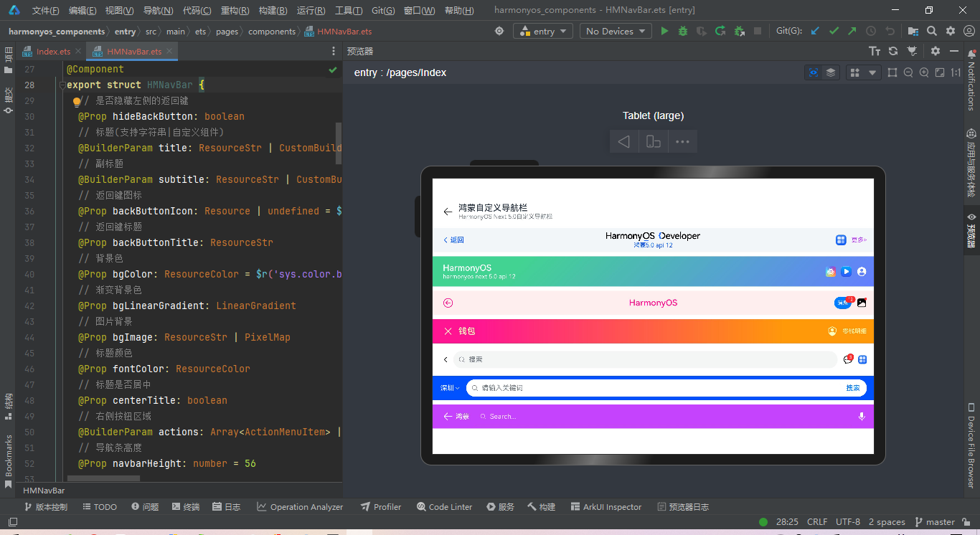This screenshot has width=980, height=535.
Task: Open the entry module dropdown
Action: tap(542, 31)
